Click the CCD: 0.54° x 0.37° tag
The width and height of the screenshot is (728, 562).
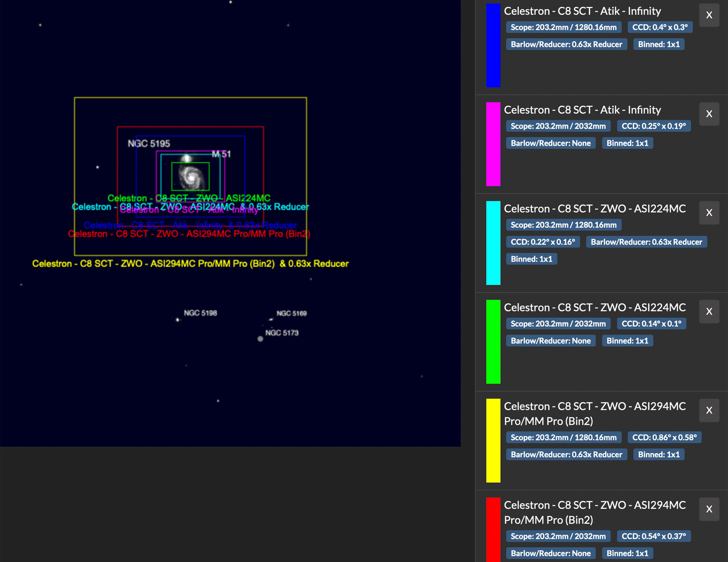[x=654, y=536]
